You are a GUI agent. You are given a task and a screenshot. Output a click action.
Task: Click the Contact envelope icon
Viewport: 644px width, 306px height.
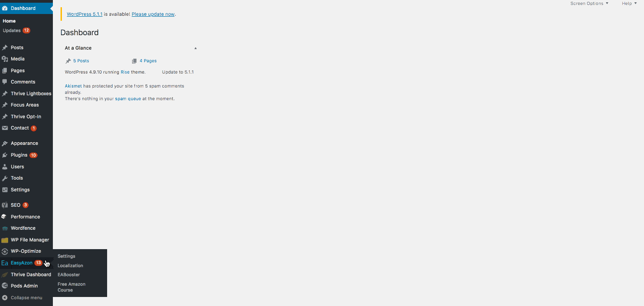click(x=5, y=128)
